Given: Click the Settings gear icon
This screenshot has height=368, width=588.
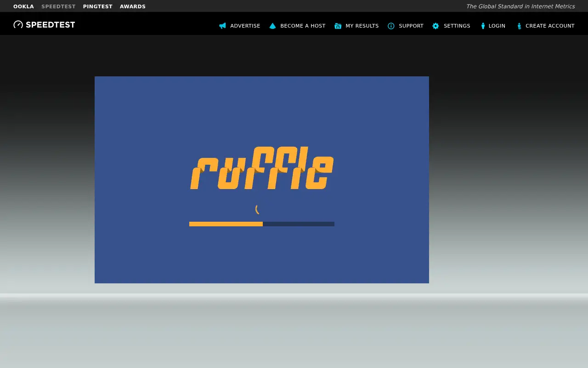Looking at the screenshot, I should click(x=435, y=26).
